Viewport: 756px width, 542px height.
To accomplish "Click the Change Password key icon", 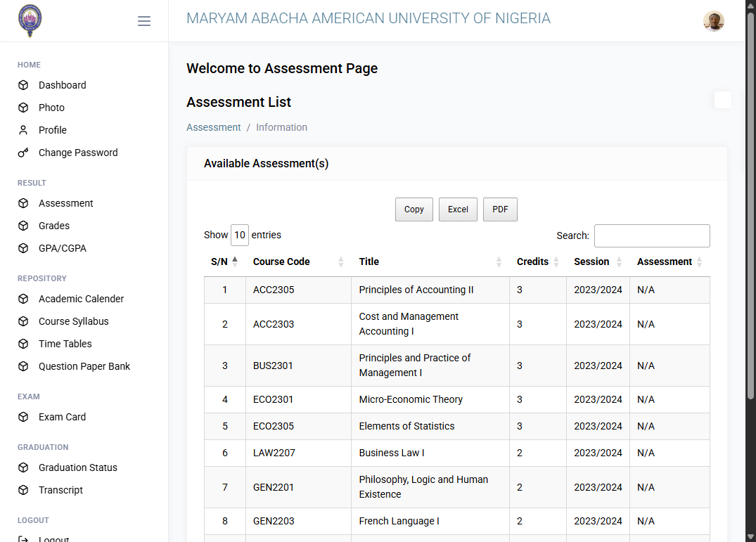I will tap(23, 153).
